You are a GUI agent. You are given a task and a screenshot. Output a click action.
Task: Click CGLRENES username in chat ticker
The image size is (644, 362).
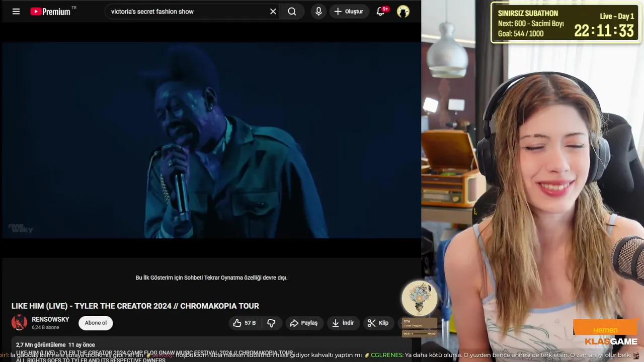(386, 355)
